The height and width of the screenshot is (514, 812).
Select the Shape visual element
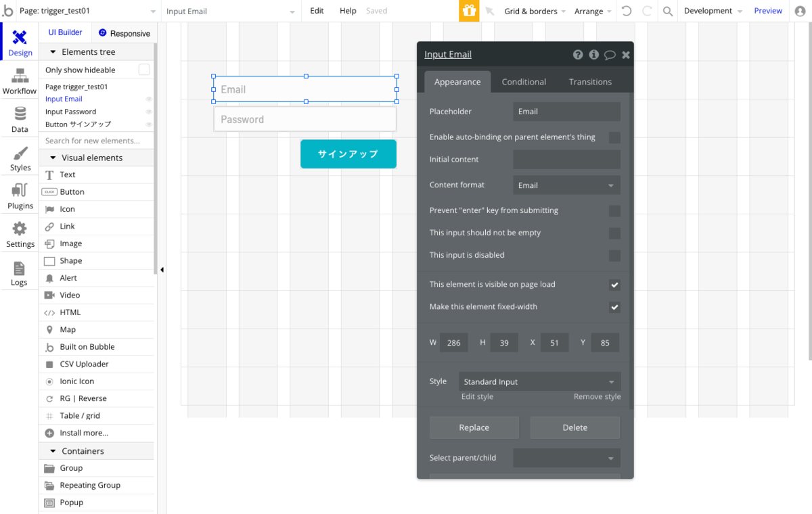(96, 260)
